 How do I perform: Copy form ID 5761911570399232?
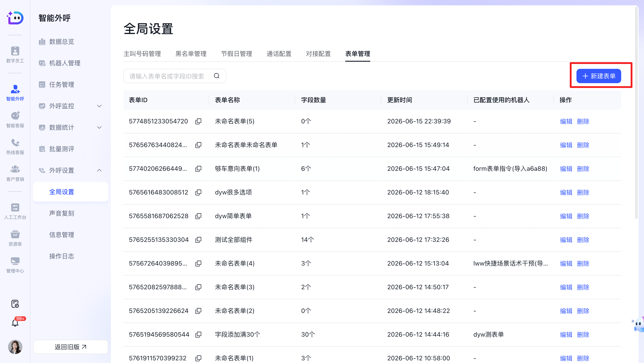tap(198, 358)
